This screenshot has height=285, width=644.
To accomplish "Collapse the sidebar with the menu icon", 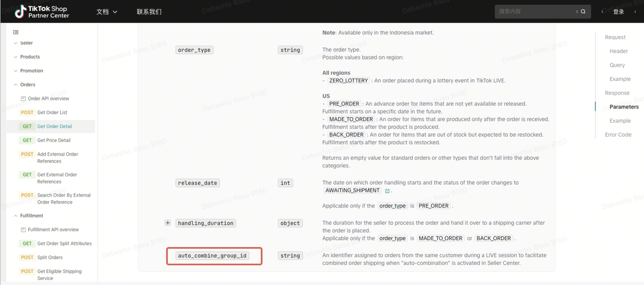I will pyautogui.click(x=16, y=32).
